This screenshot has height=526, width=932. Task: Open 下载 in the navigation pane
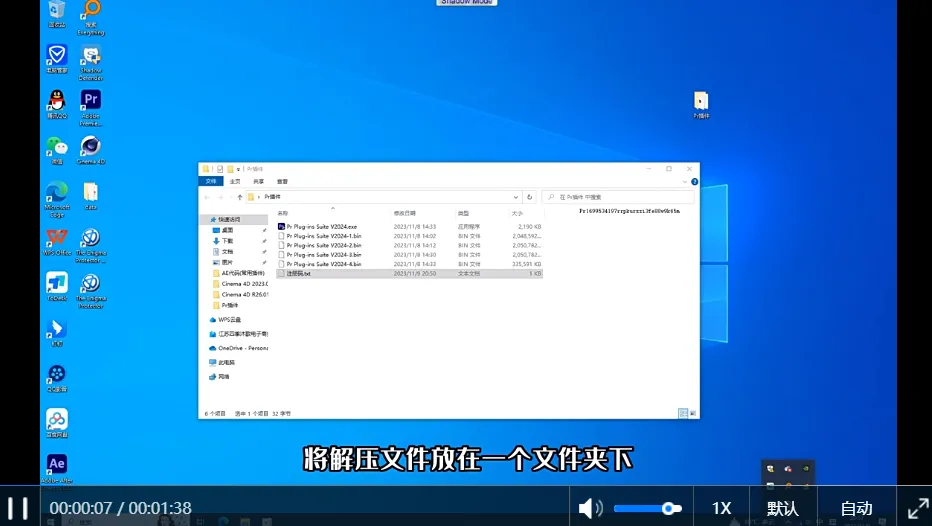(227, 241)
